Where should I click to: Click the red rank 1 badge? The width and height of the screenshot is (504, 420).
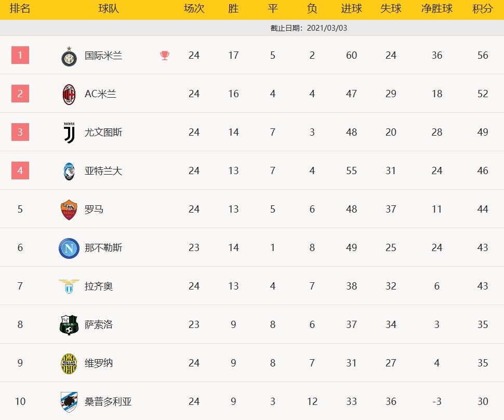(x=20, y=55)
